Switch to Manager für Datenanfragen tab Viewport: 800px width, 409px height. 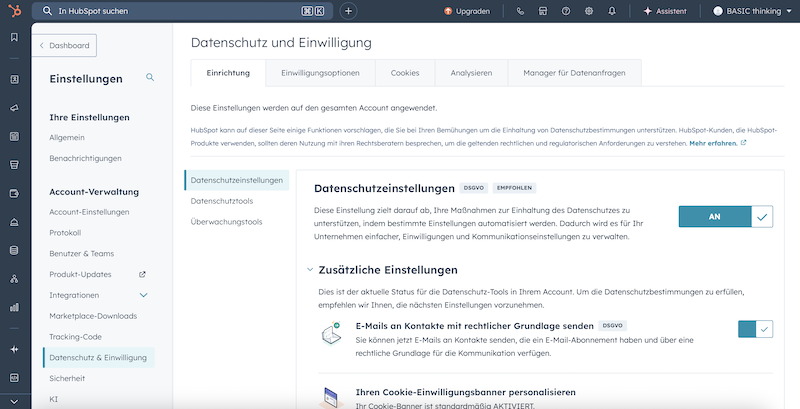click(x=574, y=73)
